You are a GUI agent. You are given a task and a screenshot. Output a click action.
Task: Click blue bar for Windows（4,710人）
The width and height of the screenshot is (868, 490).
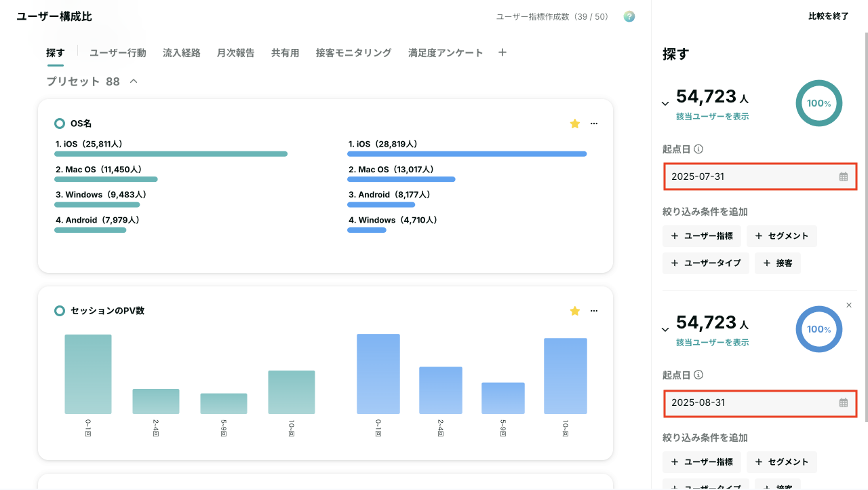[x=367, y=230]
